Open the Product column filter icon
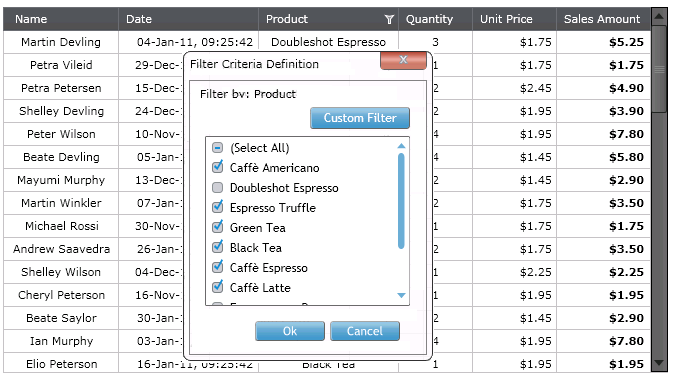This screenshot has height=377, width=673. tap(389, 19)
